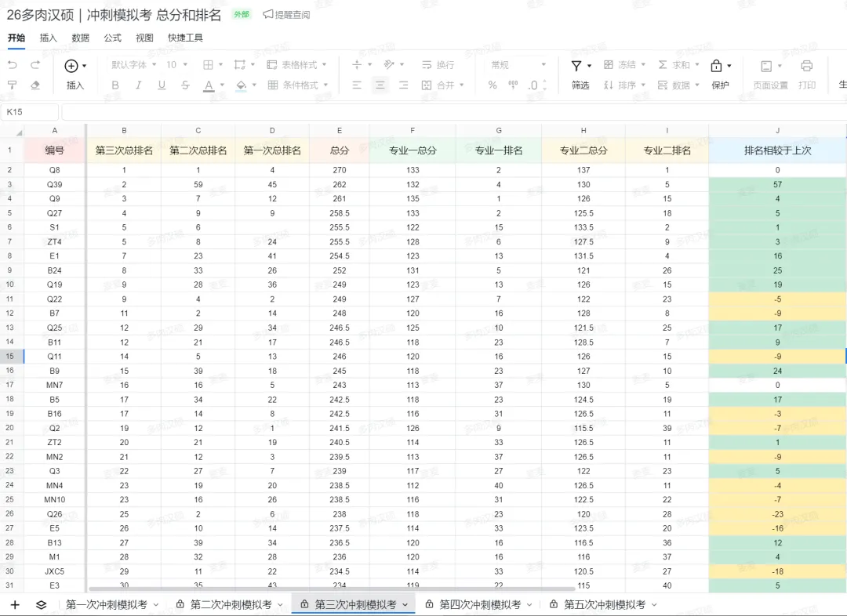Select the format painter icon
Image resolution: width=847 pixels, height=616 pixels.
(x=12, y=85)
